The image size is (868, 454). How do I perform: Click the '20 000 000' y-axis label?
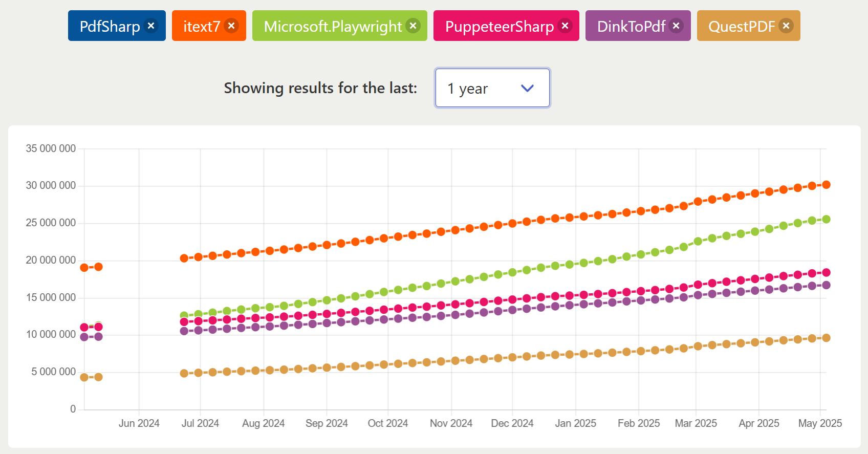click(x=51, y=260)
